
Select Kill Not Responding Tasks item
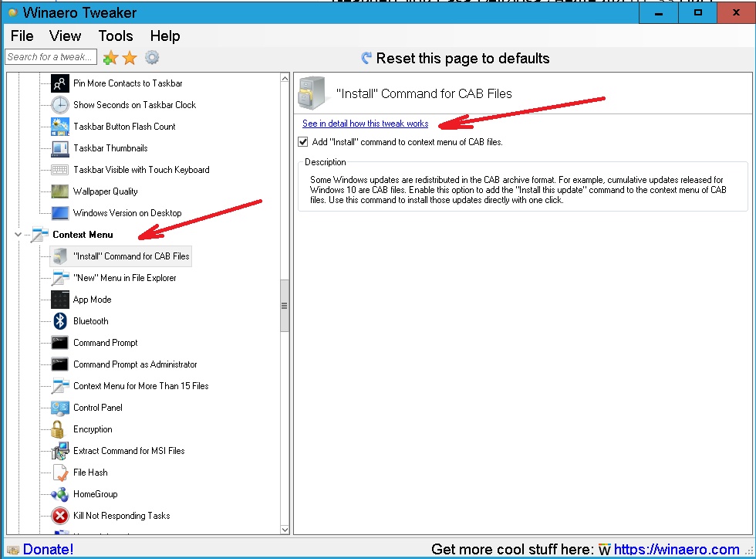[x=122, y=516]
